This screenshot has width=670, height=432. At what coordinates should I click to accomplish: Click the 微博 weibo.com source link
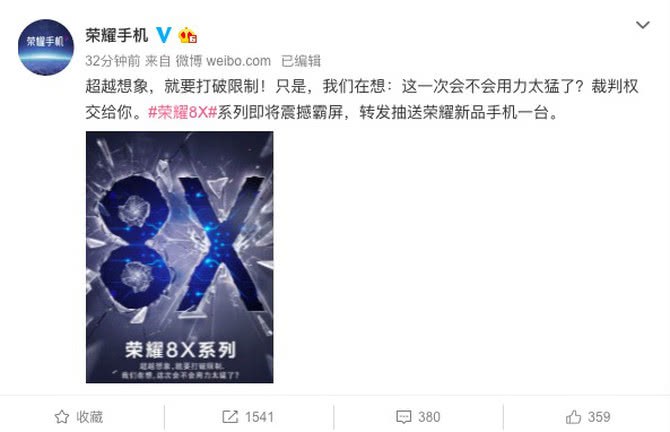[x=223, y=61]
